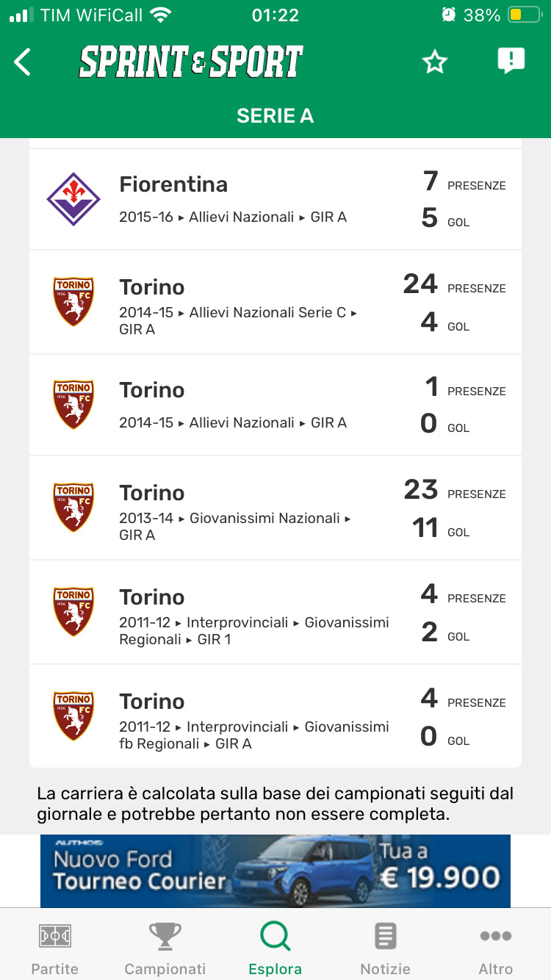
Task: Open the Partite tab
Action: (x=55, y=948)
